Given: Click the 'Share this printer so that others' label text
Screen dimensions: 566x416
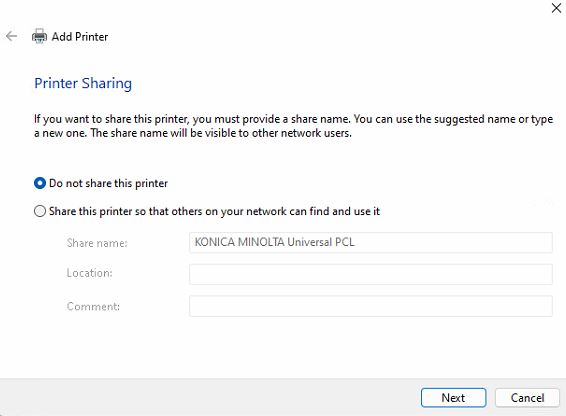Looking at the screenshot, I should (x=214, y=211).
